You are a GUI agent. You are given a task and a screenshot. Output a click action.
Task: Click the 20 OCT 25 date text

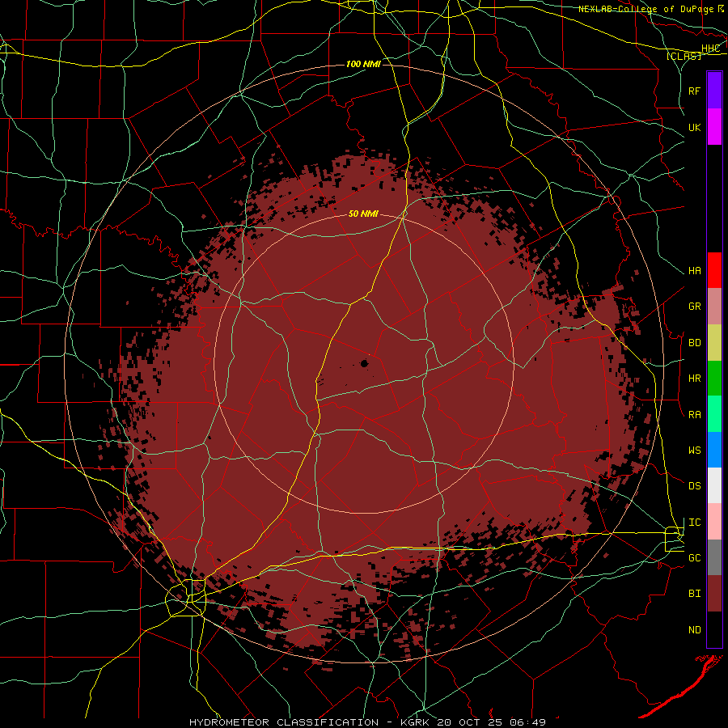click(470, 722)
